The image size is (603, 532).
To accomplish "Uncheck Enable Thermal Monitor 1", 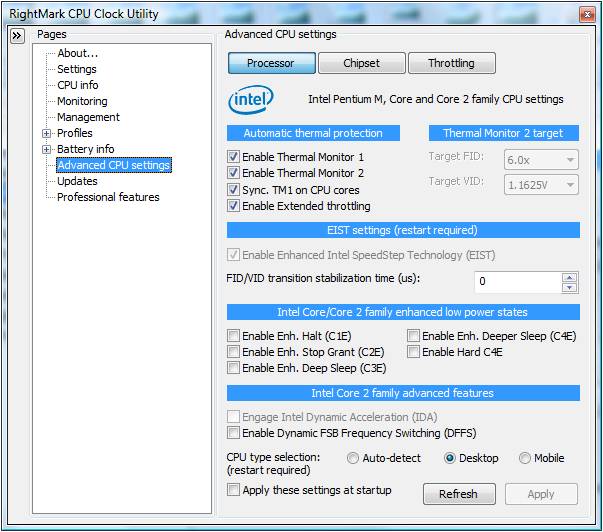I will coord(233,157).
